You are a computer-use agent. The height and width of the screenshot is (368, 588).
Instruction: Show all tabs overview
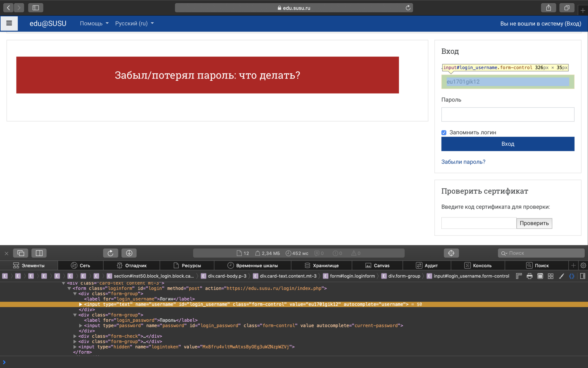pos(567,8)
